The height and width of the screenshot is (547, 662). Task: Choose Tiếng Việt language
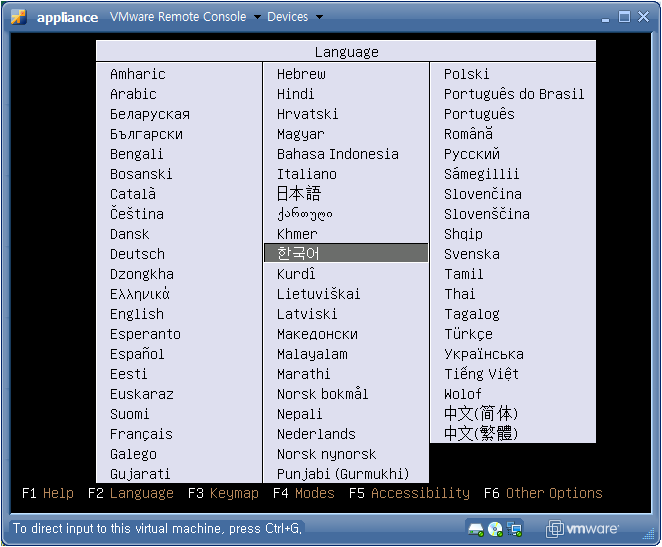pyautogui.click(x=481, y=374)
